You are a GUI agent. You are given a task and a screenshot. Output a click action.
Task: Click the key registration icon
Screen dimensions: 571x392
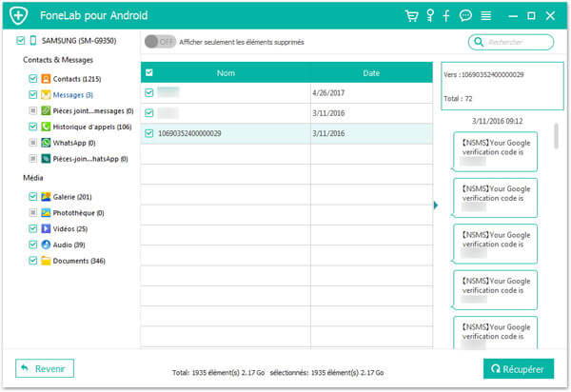pyautogui.click(x=430, y=15)
